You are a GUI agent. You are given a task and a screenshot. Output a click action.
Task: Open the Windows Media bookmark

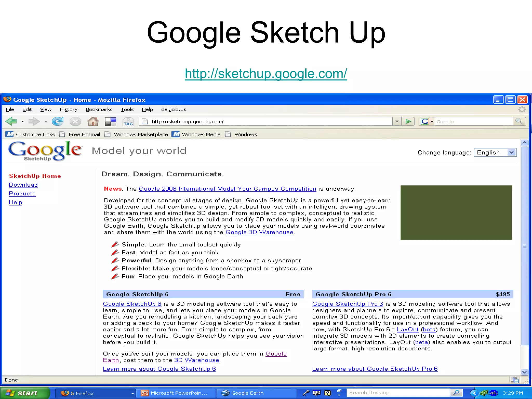click(x=196, y=134)
